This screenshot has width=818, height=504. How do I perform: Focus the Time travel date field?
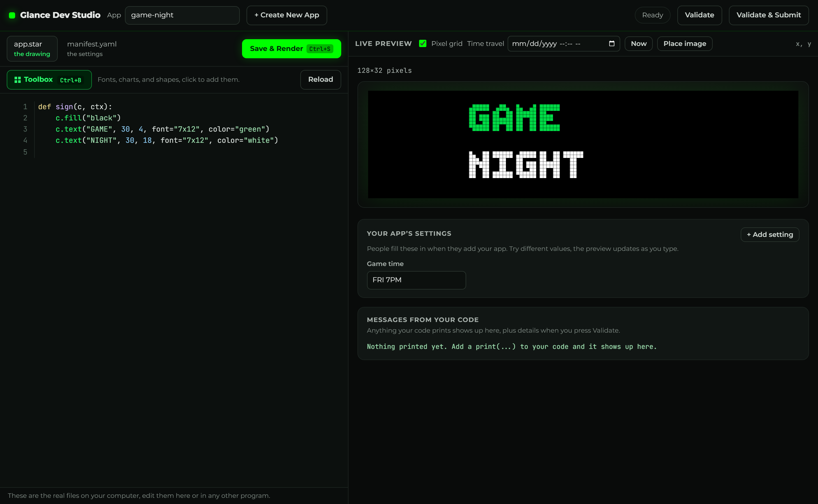(x=564, y=44)
